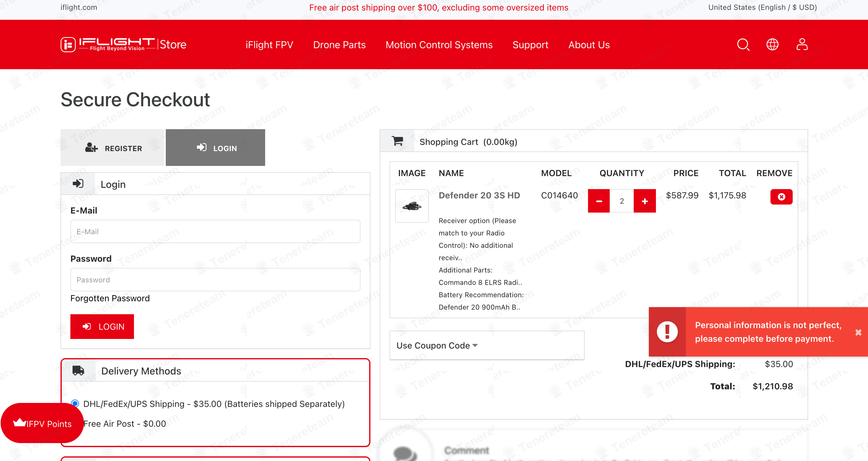Switch to the LOGIN tab
This screenshot has height=461, width=868.
[x=215, y=148]
